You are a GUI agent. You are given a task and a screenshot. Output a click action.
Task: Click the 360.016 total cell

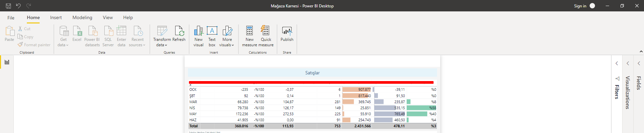tap(241, 126)
